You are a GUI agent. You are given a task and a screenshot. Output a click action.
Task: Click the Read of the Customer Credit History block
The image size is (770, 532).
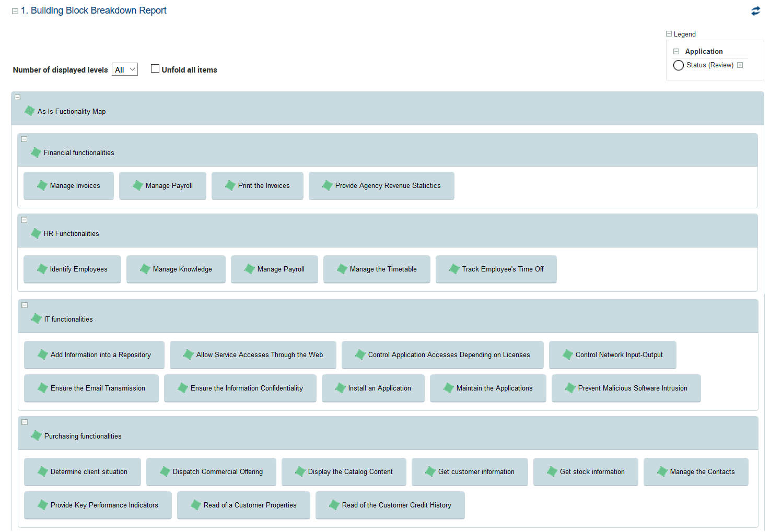396,505
